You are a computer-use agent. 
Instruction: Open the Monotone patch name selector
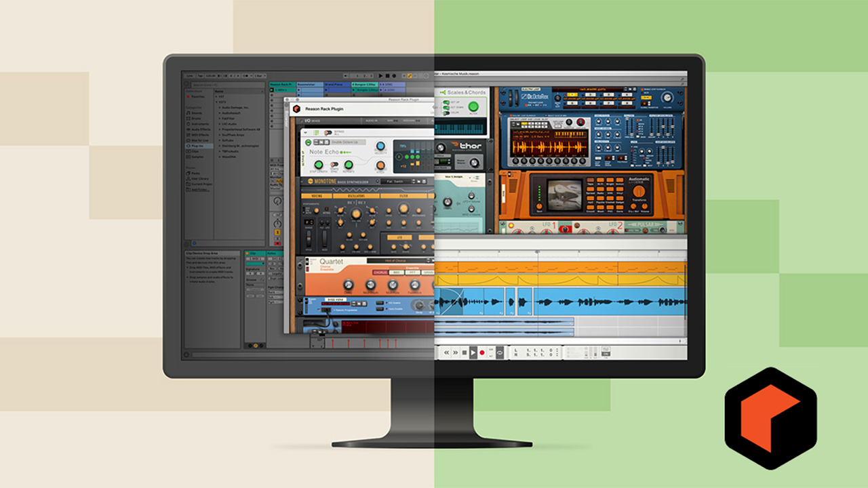(x=395, y=182)
